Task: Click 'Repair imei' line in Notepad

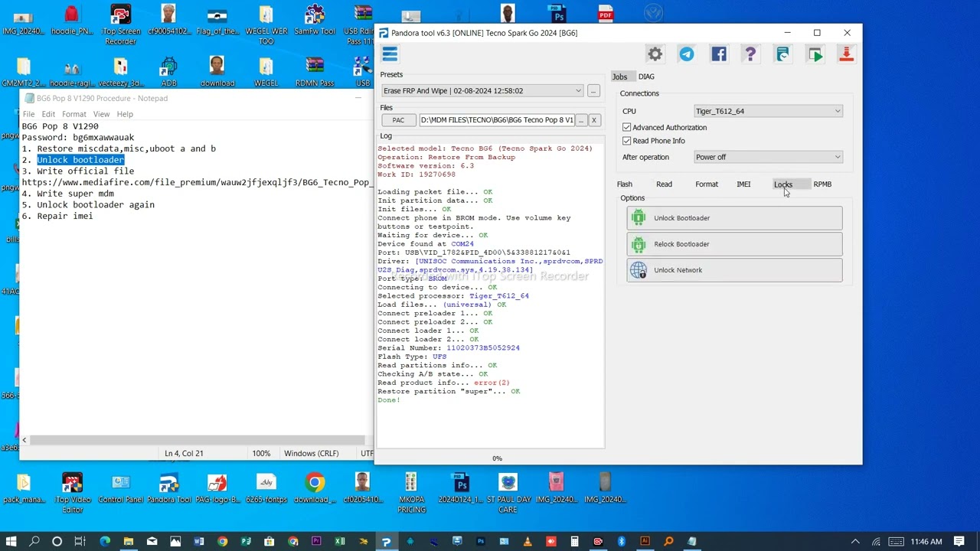Action: pos(65,217)
